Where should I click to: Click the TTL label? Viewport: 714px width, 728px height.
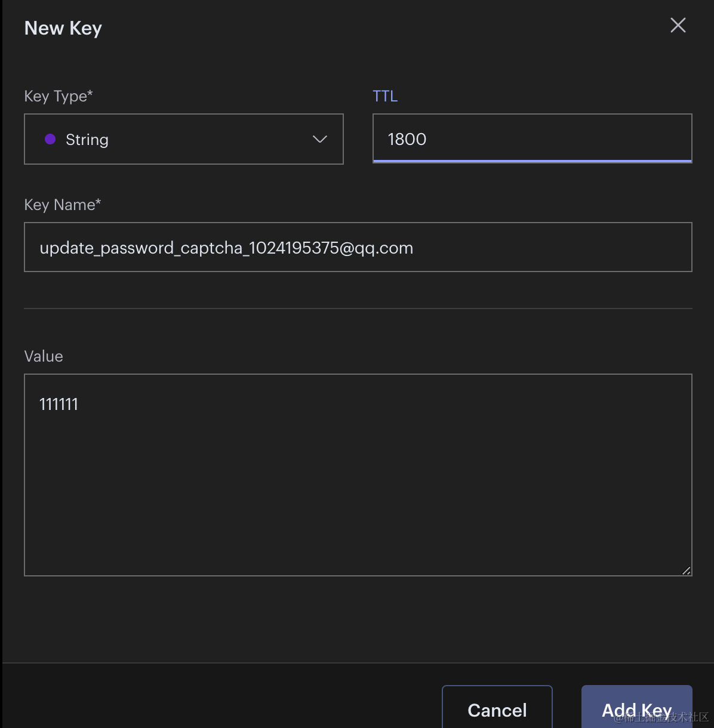(385, 96)
